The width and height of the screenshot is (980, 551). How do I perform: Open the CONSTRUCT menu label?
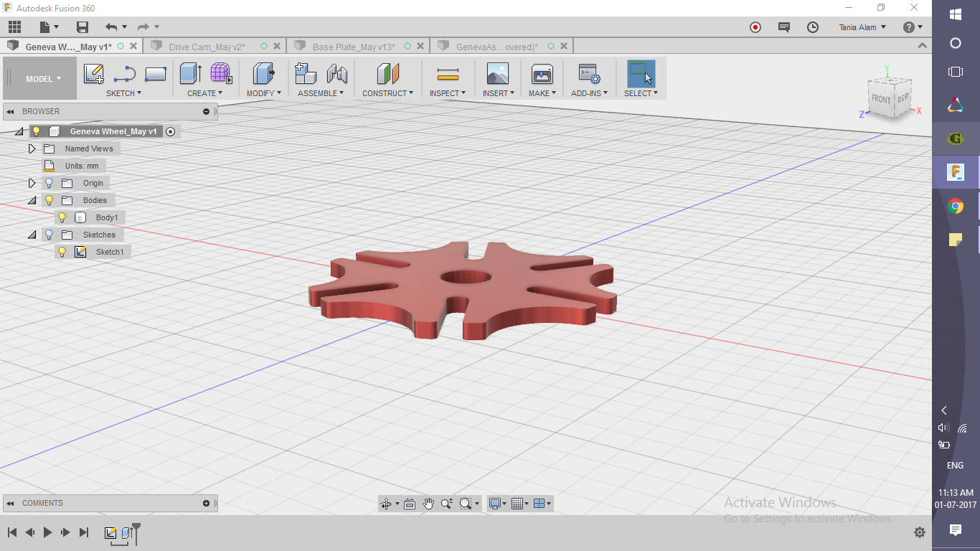[387, 93]
